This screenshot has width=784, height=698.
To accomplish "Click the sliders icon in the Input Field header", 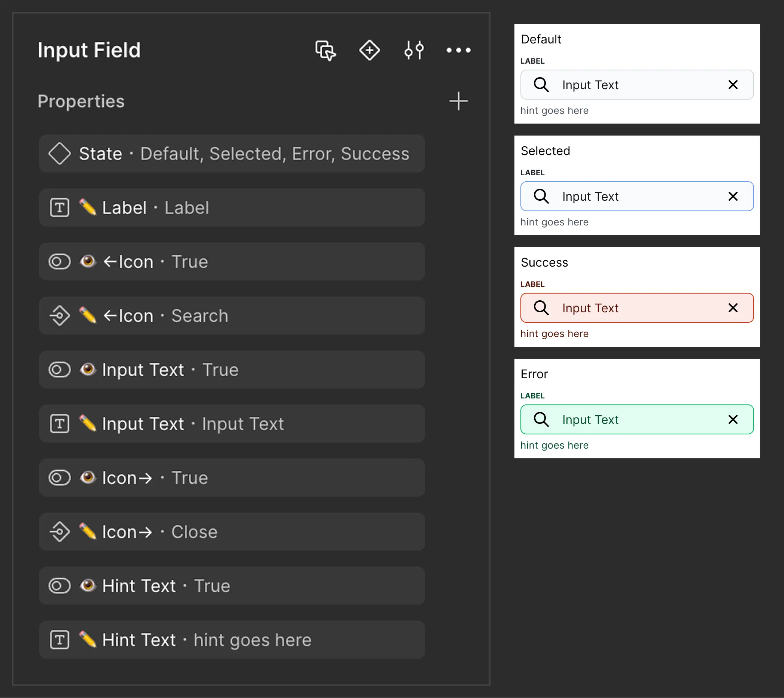I will pyautogui.click(x=414, y=50).
